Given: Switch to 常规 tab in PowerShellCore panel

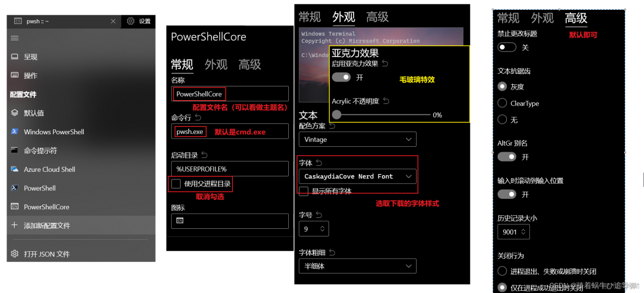Looking at the screenshot, I should (x=182, y=65).
